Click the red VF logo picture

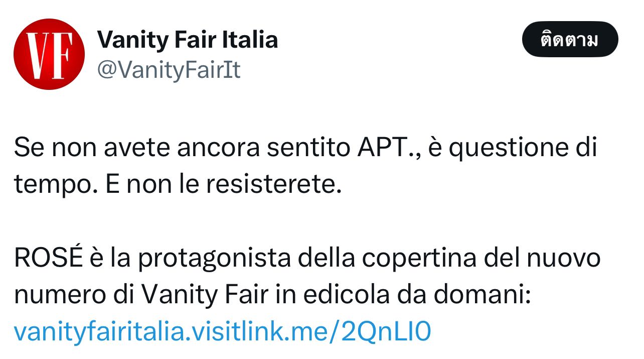coord(49,54)
